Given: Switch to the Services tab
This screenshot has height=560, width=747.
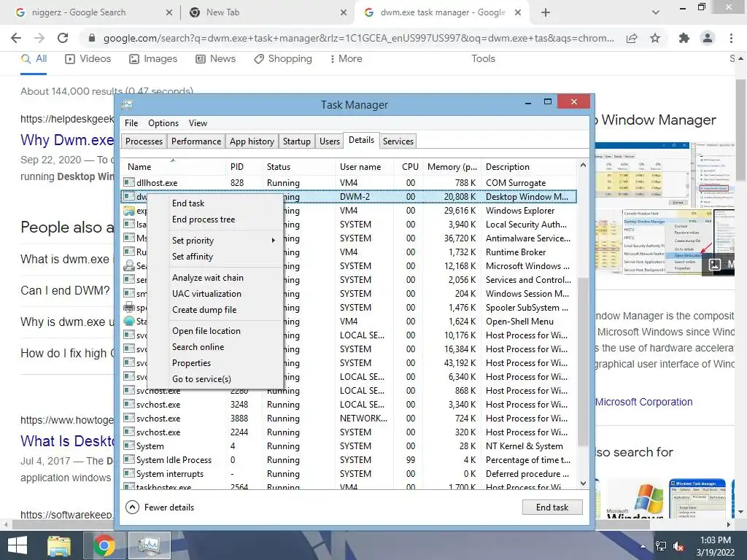Looking at the screenshot, I should 398,141.
